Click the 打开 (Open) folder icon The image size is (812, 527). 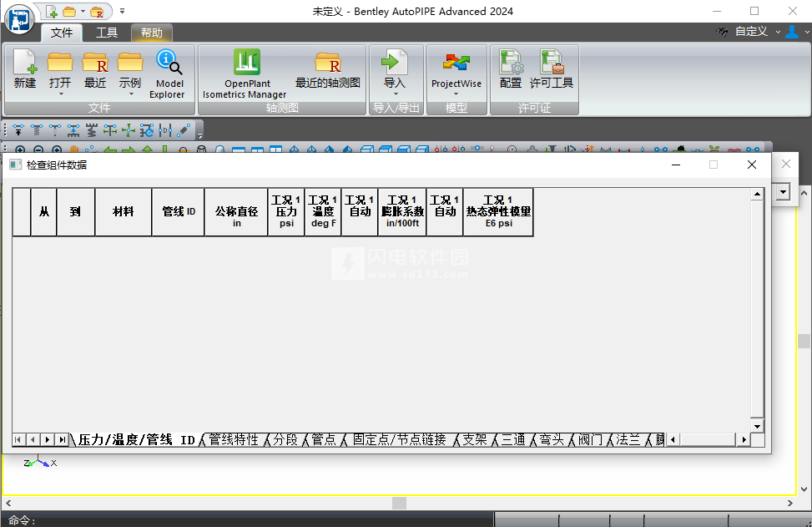click(60, 62)
